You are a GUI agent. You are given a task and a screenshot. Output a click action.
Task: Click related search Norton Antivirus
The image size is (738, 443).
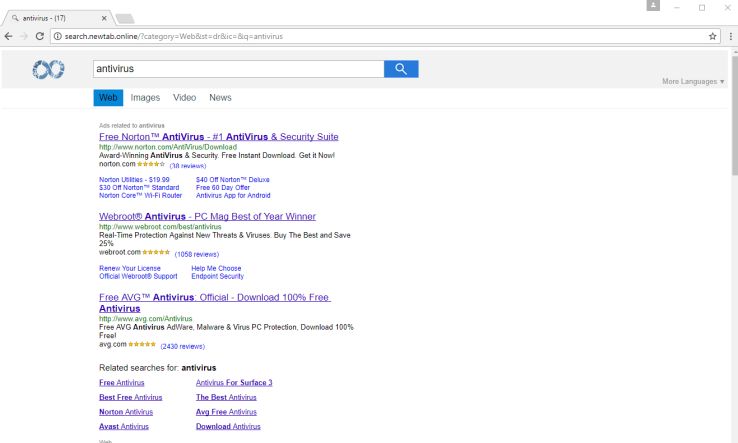pos(126,412)
